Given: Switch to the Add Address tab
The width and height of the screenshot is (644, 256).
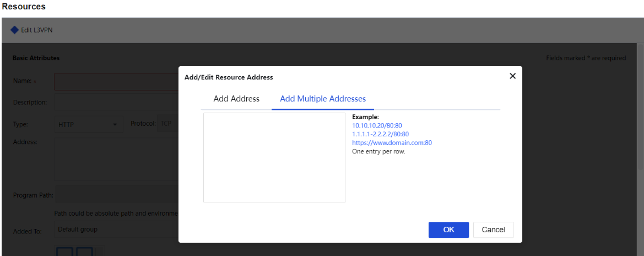Looking at the screenshot, I should 236,99.
